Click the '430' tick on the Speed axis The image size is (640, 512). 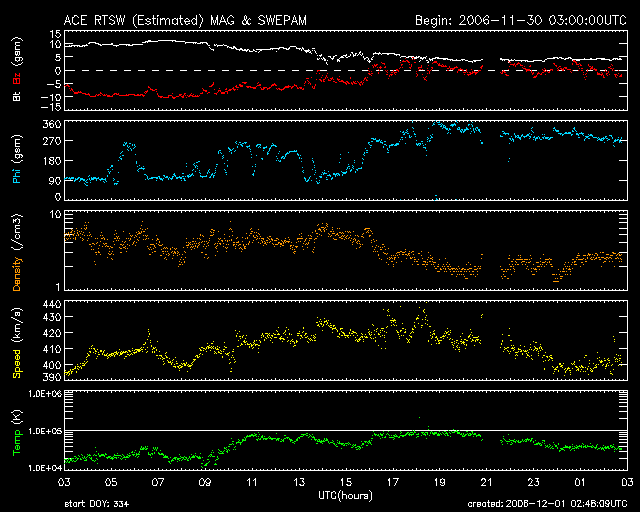52,317
